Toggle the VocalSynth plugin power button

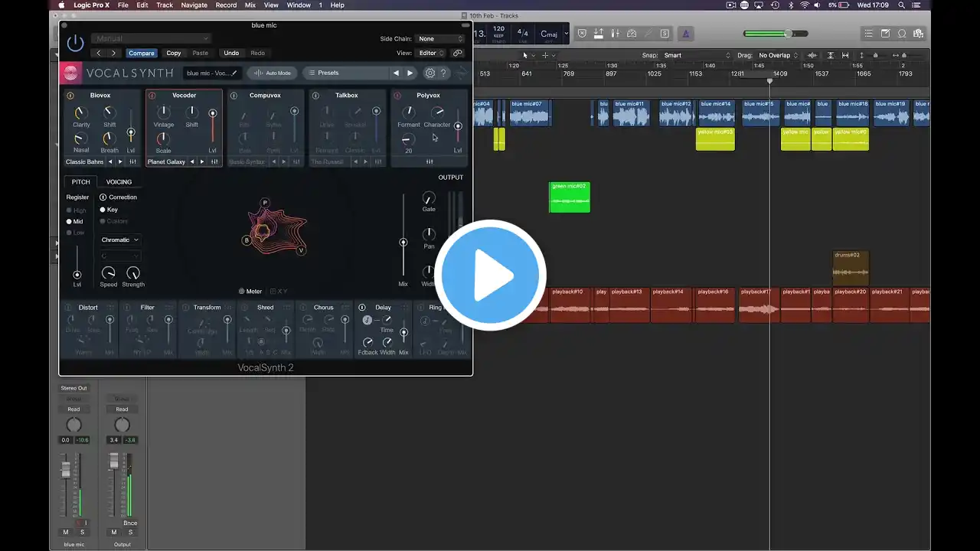[x=75, y=44]
